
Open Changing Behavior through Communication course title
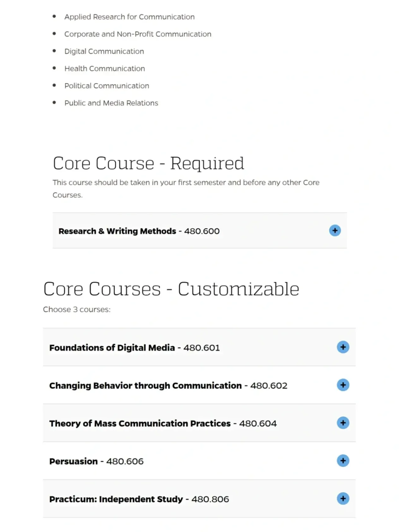click(168, 386)
